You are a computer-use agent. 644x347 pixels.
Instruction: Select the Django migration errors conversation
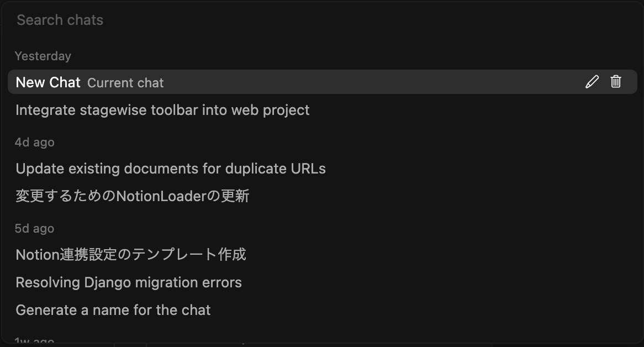(x=323, y=282)
